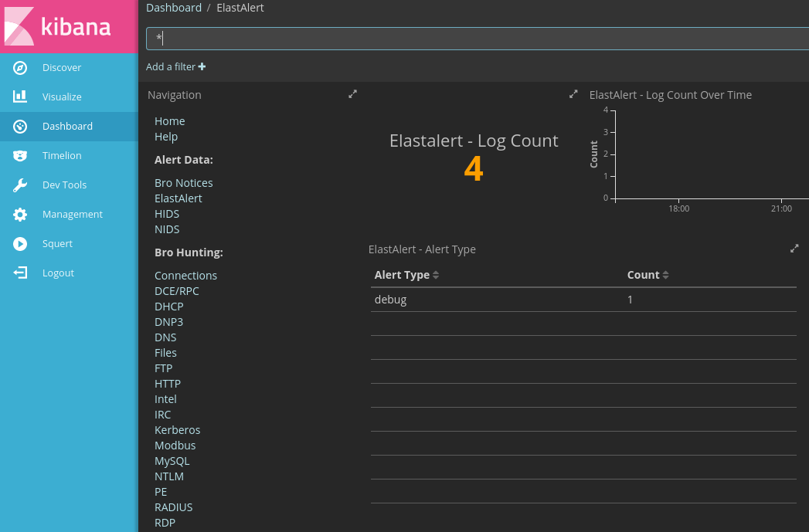
Task: Click the Kibana logo icon
Action: (x=19, y=25)
